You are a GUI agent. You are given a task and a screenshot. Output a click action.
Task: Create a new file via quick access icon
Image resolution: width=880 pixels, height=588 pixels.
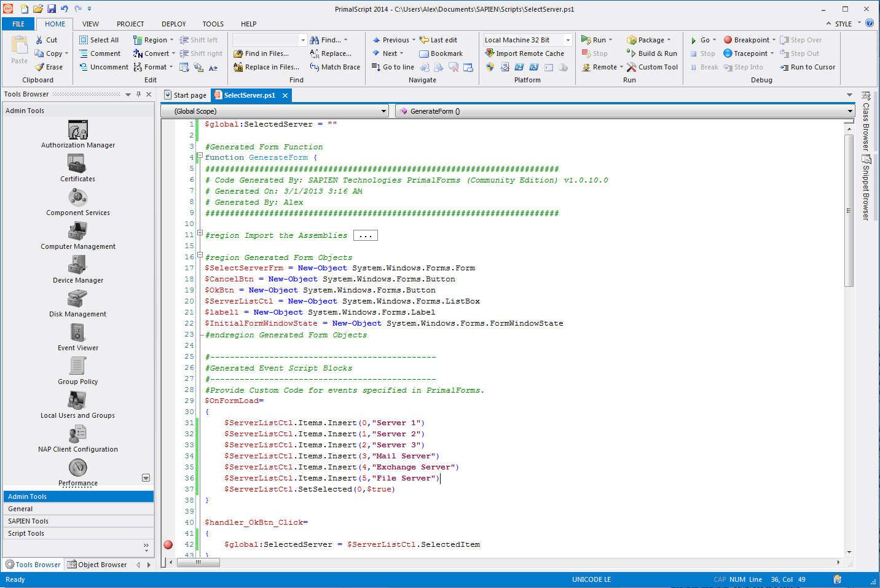pyautogui.click(x=25, y=9)
